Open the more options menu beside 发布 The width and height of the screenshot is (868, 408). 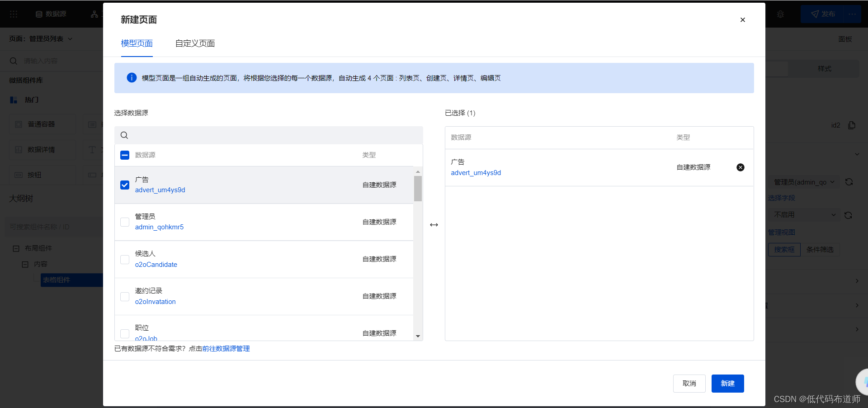[x=852, y=14]
